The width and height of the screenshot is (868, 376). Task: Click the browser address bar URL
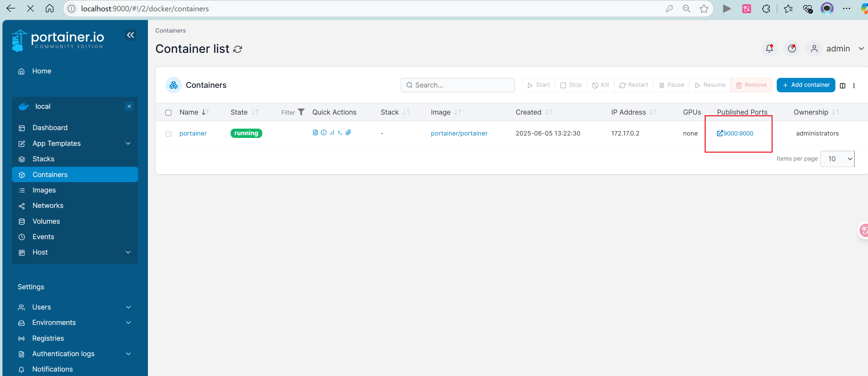145,9
